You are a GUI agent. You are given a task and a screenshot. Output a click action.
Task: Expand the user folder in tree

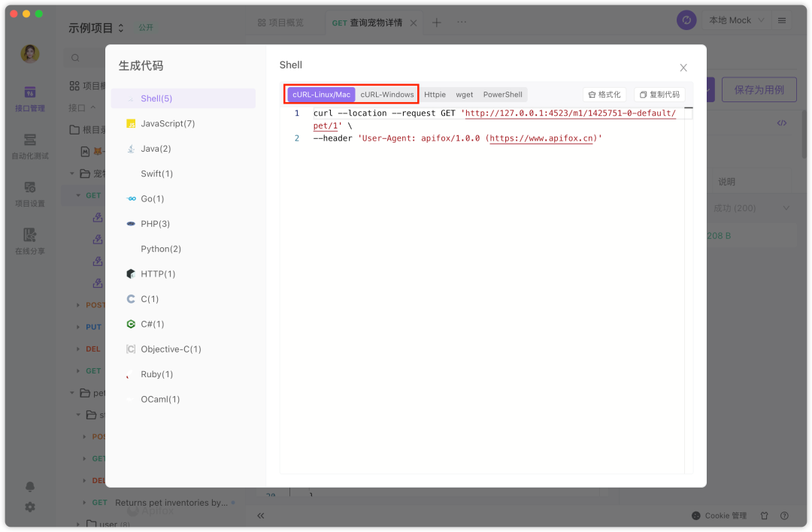(x=78, y=524)
